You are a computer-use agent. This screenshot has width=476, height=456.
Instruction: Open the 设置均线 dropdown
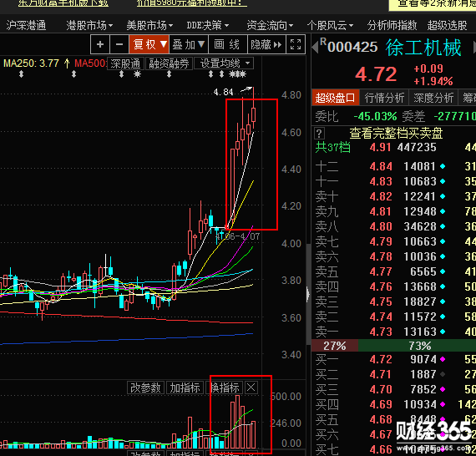click(x=224, y=63)
